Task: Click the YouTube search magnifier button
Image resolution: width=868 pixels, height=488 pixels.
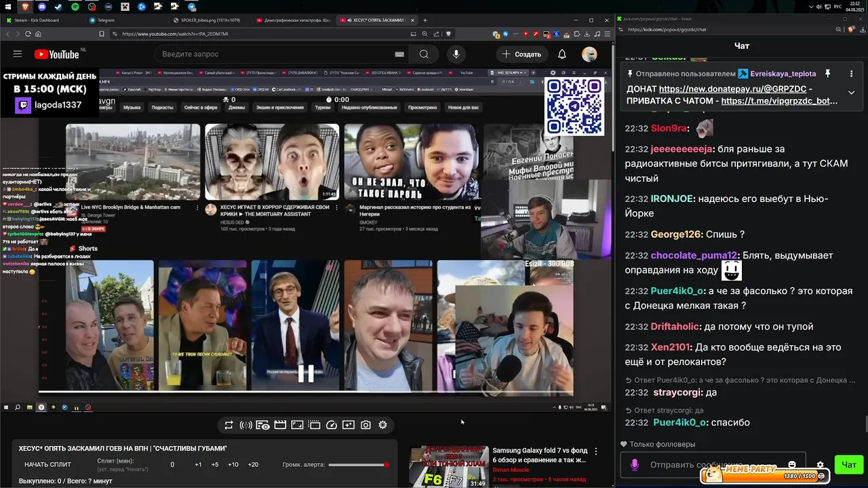Action: click(x=424, y=54)
